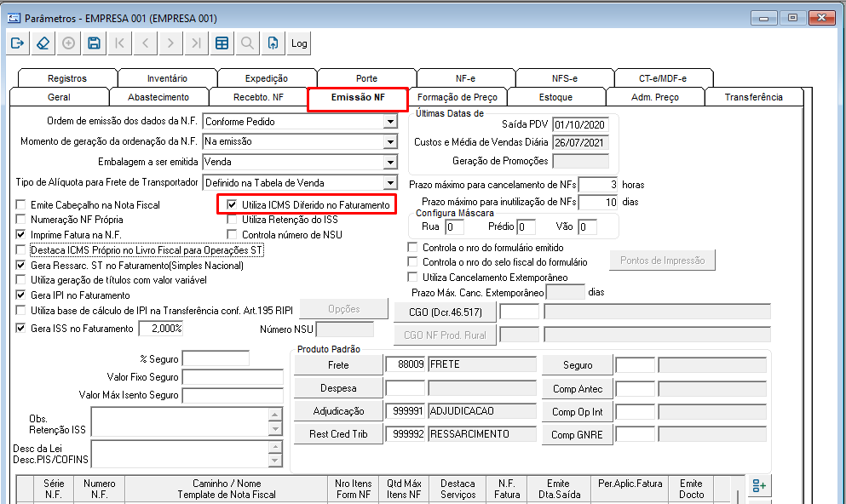This screenshot has width=846, height=504.
Task: Switch to the Geral tab
Action: pos(60,97)
